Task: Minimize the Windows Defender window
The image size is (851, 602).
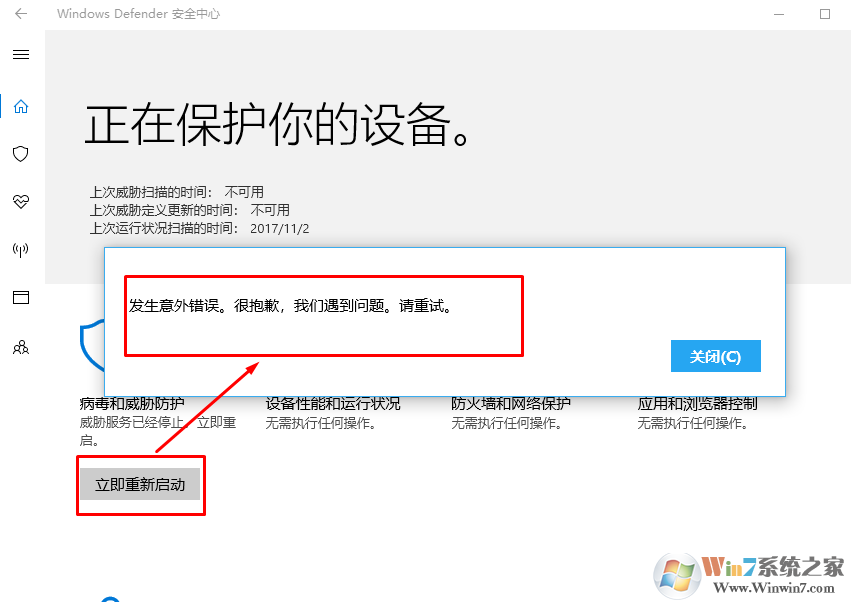Action: [779, 14]
